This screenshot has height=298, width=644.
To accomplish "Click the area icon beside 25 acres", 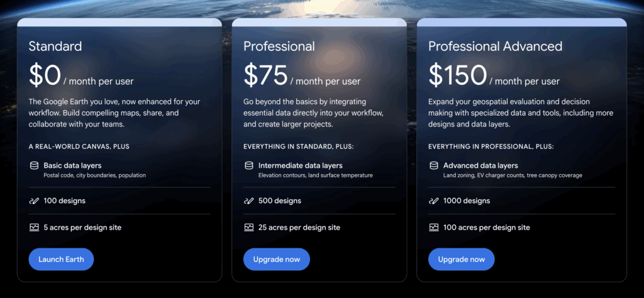I will click(x=249, y=228).
